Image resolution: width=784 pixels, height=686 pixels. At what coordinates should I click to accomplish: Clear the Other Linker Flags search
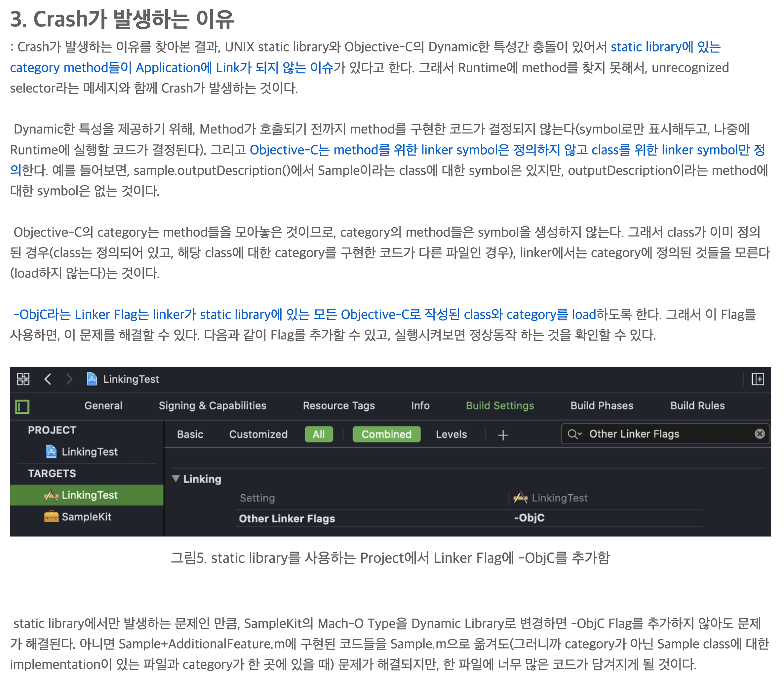click(760, 434)
